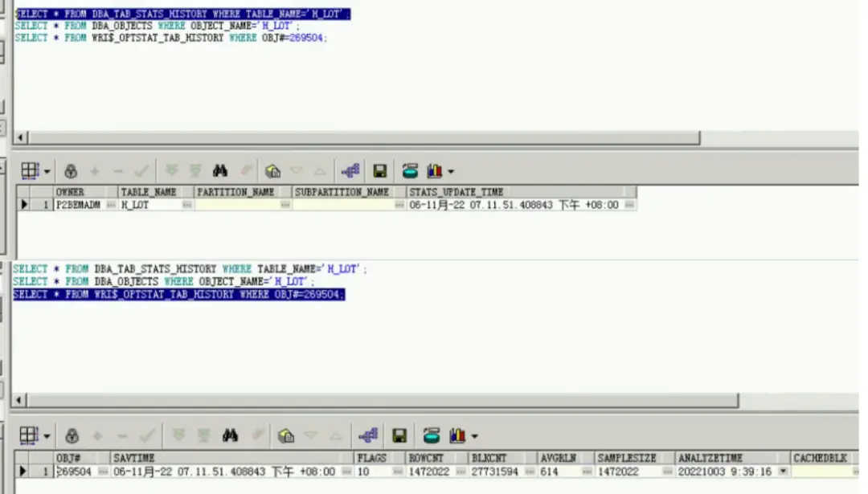Image resolution: width=868 pixels, height=494 pixels.
Task: Open the ANALYZETIME cell date dropdown
Action: pyautogui.click(x=784, y=472)
